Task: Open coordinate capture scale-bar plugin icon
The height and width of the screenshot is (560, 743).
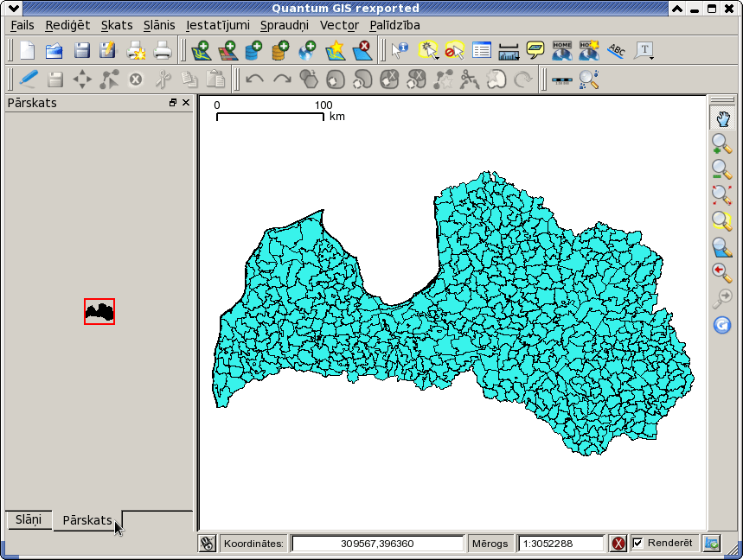Action: point(562,80)
